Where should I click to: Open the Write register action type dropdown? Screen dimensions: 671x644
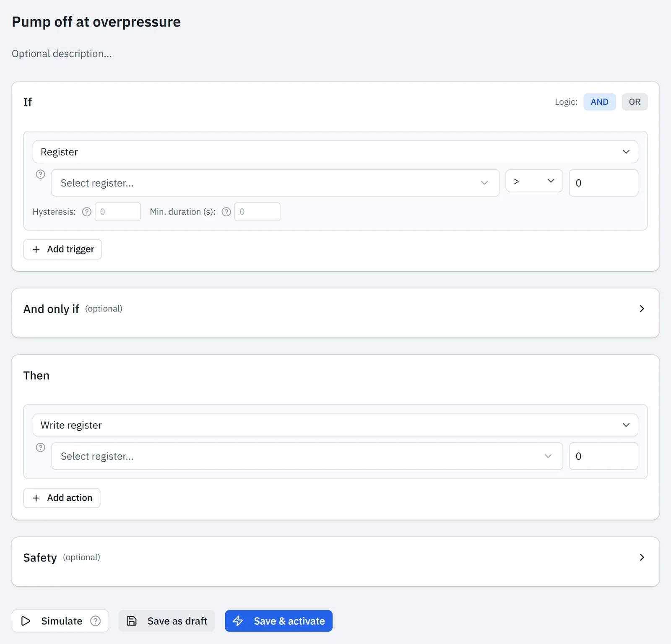[335, 425]
